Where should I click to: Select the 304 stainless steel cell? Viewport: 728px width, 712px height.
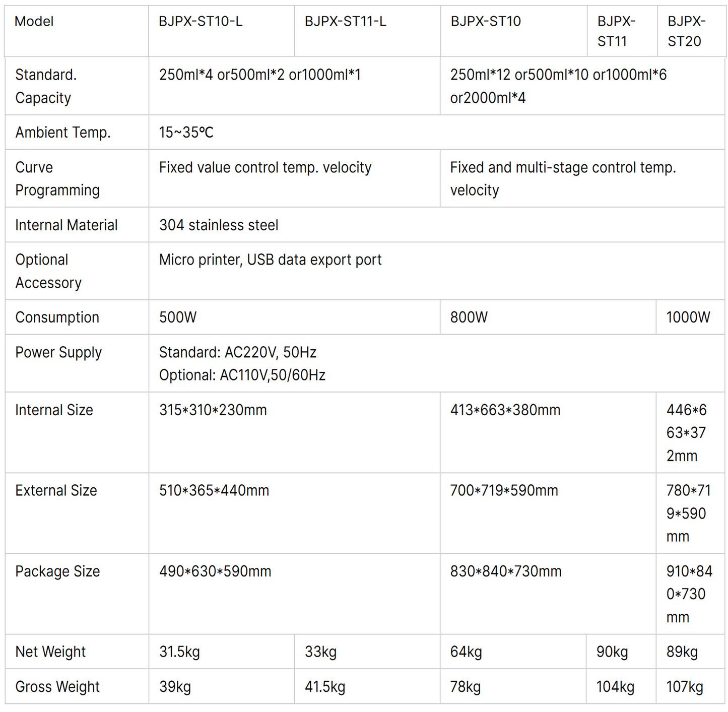coord(219,225)
